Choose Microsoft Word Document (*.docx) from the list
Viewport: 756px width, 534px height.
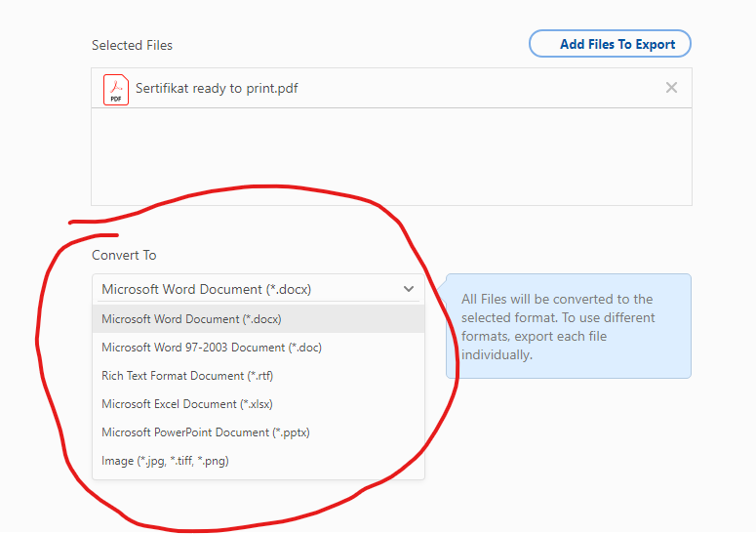(x=259, y=319)
